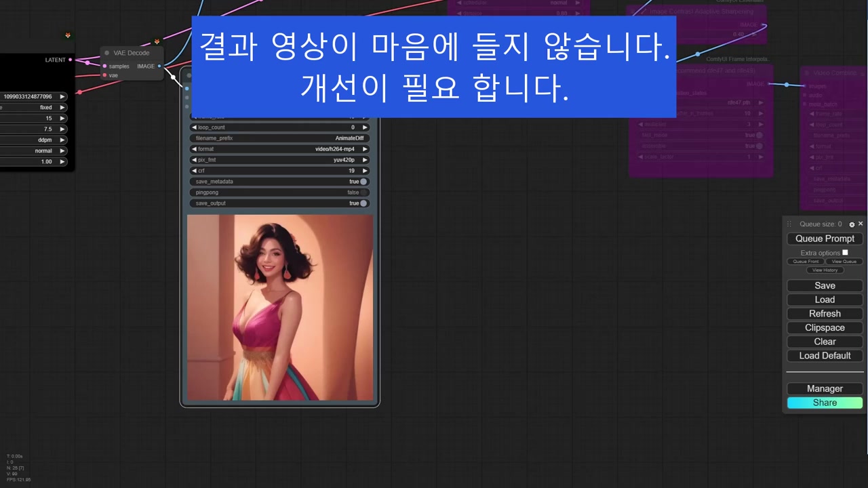Increase denoise 1.00 with right arrow
Viewport: 868px width, 488px height.
point(62,162)
